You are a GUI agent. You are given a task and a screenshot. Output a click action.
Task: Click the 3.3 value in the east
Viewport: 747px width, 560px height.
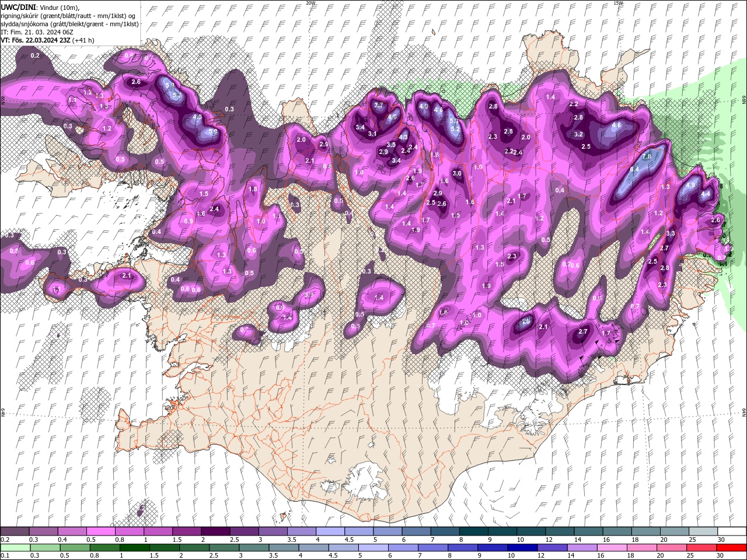(x=671, y=233)
